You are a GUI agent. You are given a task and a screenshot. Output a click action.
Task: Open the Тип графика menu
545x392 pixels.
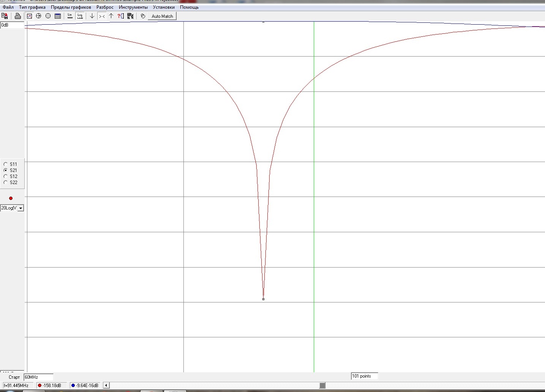point(32,7)
